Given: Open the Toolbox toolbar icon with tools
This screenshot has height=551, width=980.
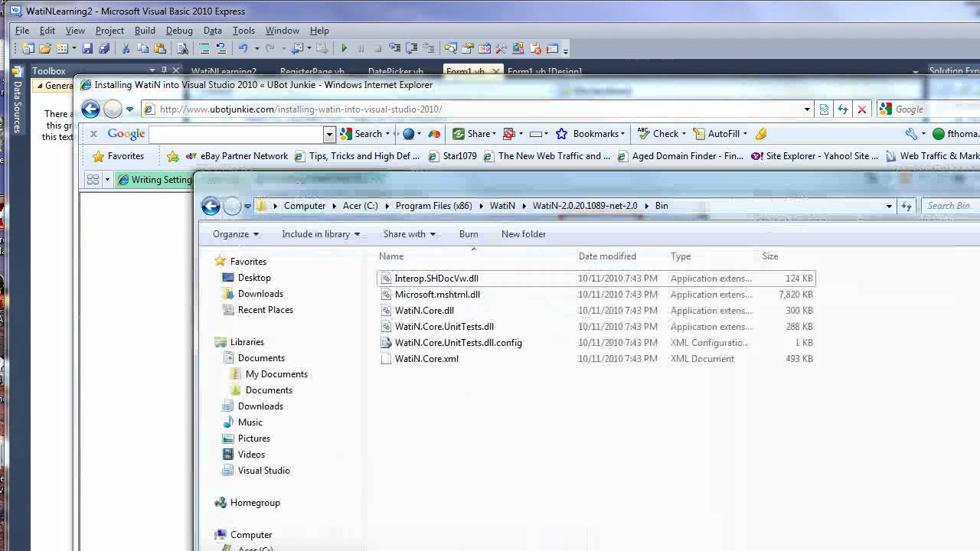Looking at the screenshot, I should click(x=501, y=49).
